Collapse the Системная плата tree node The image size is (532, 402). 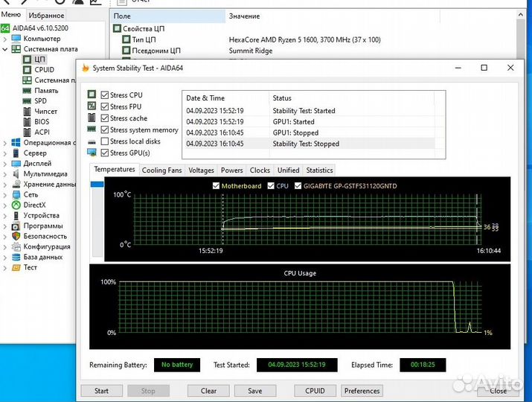(4, 49)
